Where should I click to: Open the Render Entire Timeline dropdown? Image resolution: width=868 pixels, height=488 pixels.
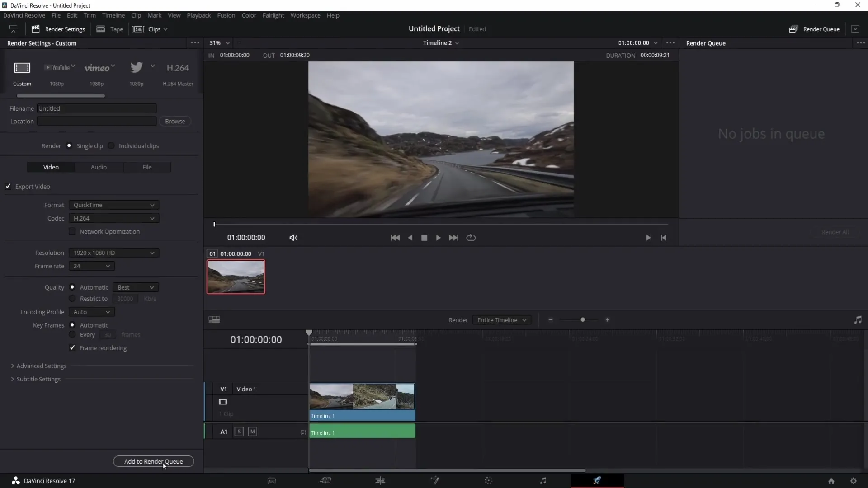tap(502, 320)
